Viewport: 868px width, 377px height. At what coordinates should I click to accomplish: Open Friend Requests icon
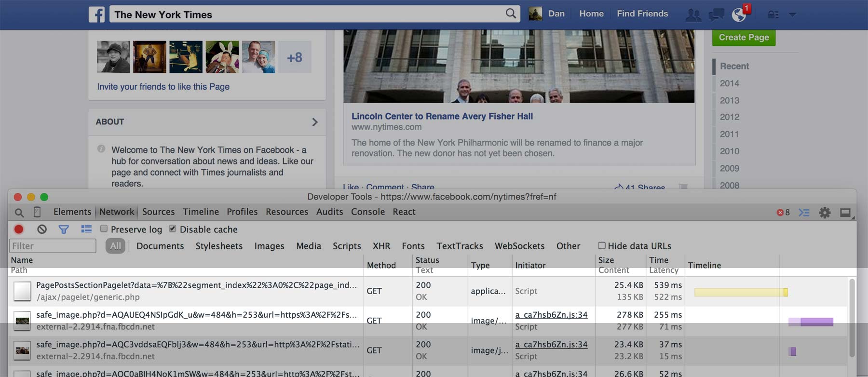click(693, 15)
